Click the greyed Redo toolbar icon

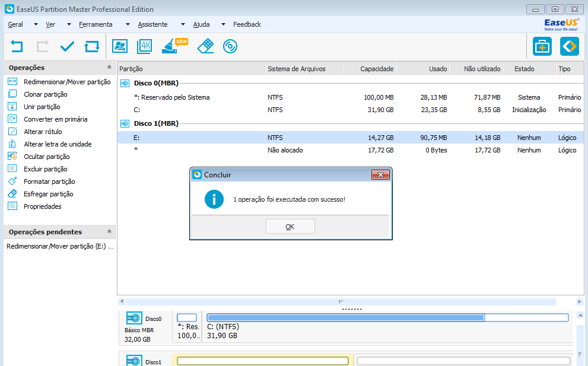[x=42, y=46]
